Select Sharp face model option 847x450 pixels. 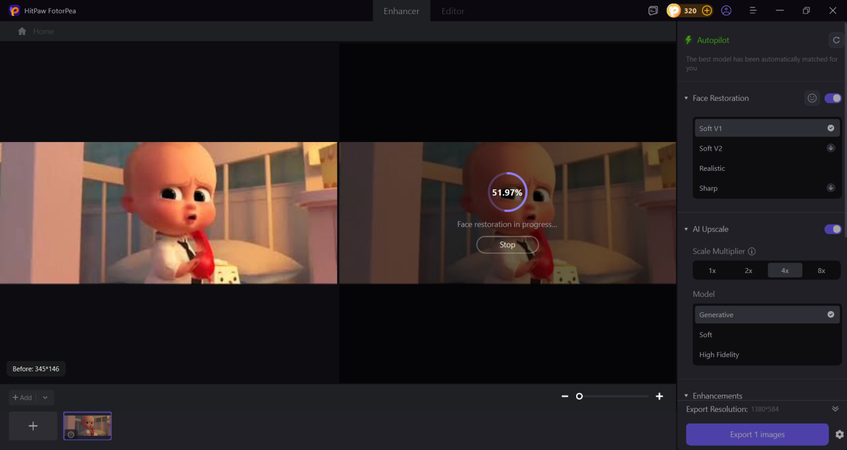(767, 188)
